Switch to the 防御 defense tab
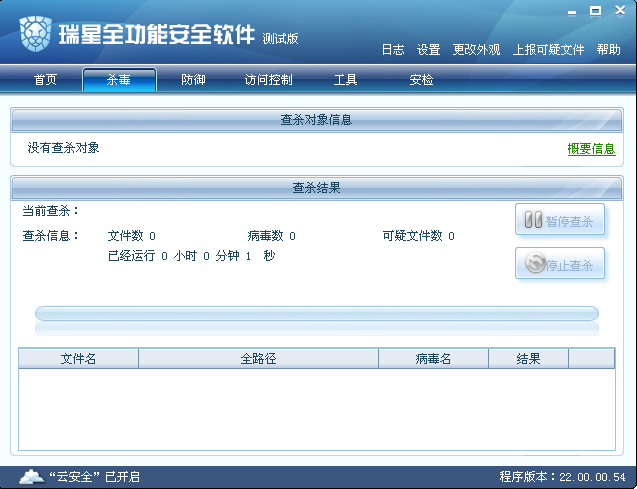This screenshot has width=637, height=489. 193,80
